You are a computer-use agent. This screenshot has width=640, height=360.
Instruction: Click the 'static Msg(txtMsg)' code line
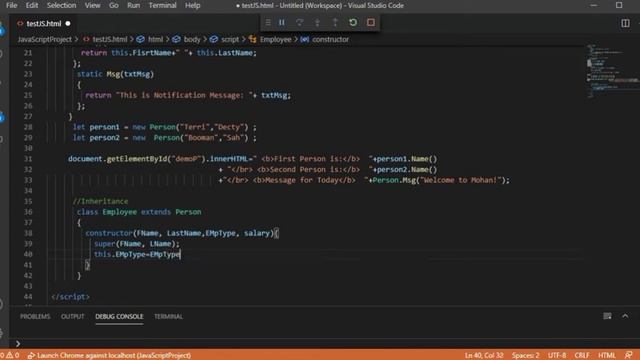tap(116, 74)
